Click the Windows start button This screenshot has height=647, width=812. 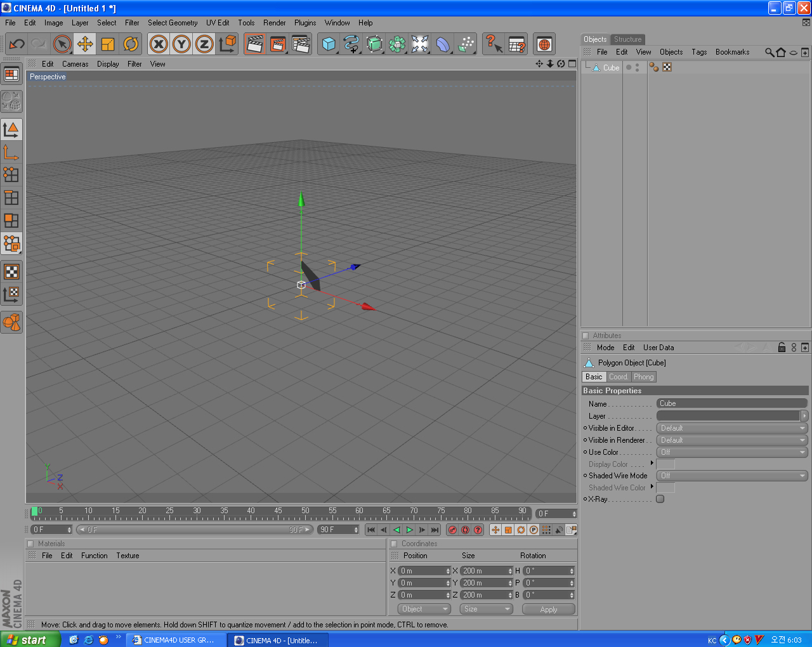30,639
